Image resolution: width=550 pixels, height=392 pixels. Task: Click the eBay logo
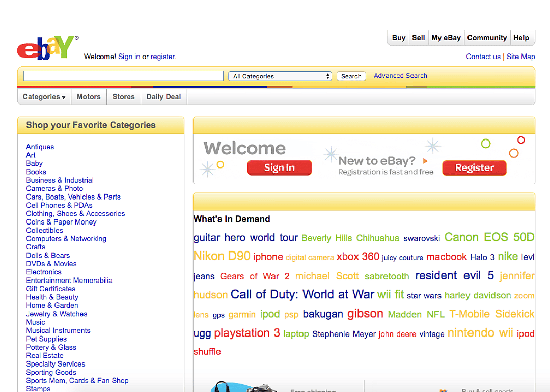48,47
